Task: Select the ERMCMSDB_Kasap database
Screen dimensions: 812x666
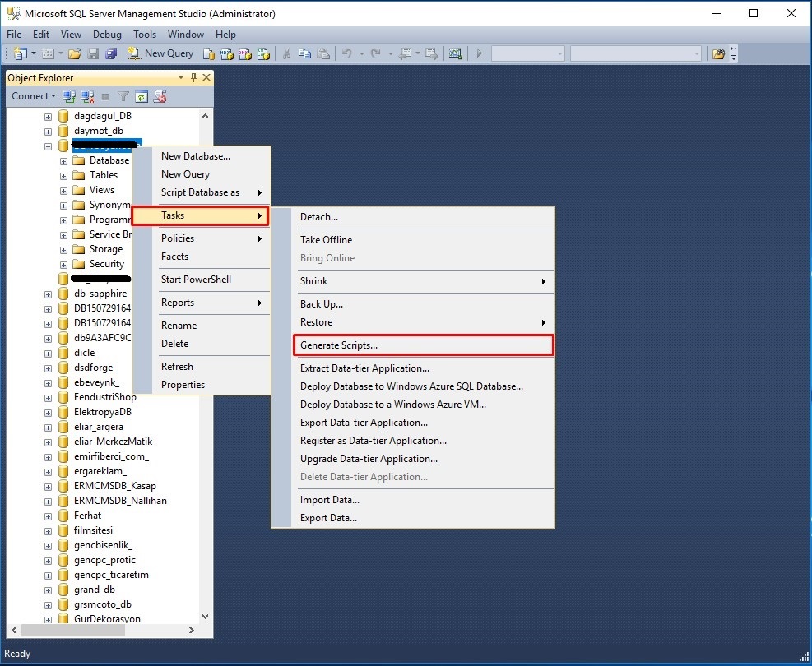Action: [115, 485]
